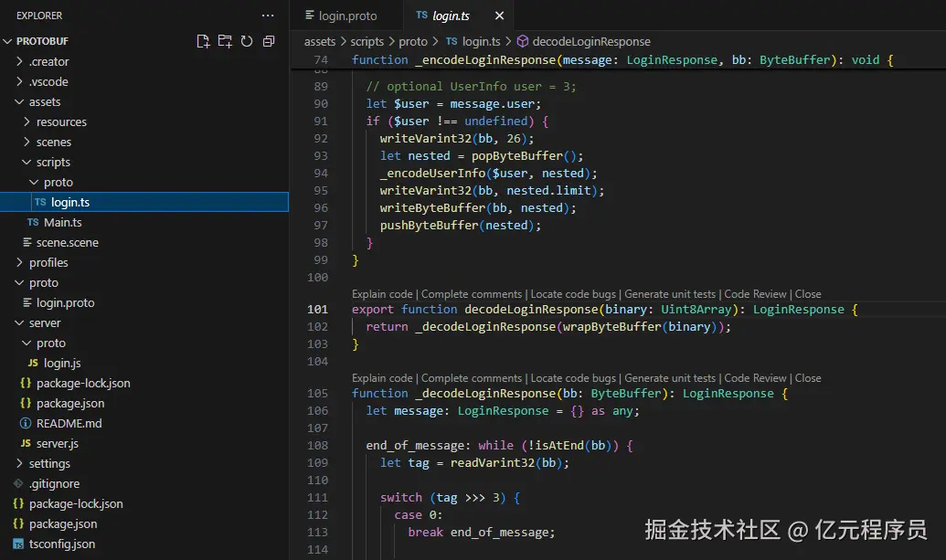Collapse the assets folder
The image size is (946, 560).
coord(44,101)
